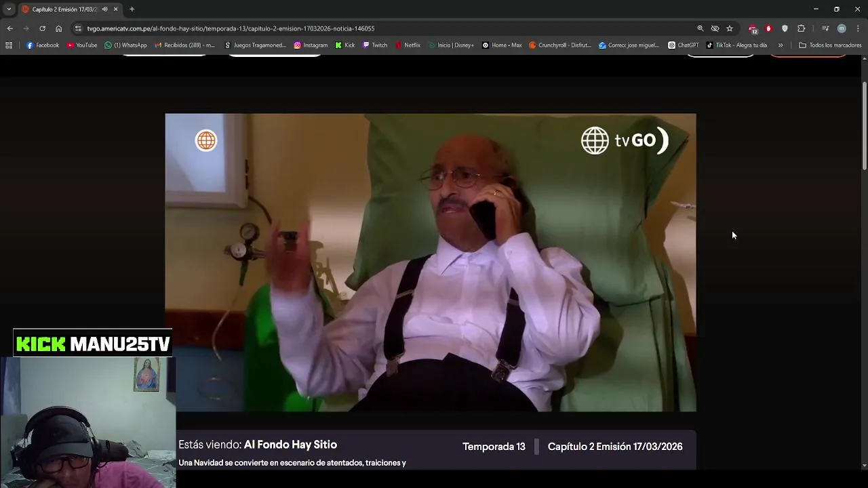Open a new browser tab
This screenshot has height=488, width=868.
pos(132,9)
